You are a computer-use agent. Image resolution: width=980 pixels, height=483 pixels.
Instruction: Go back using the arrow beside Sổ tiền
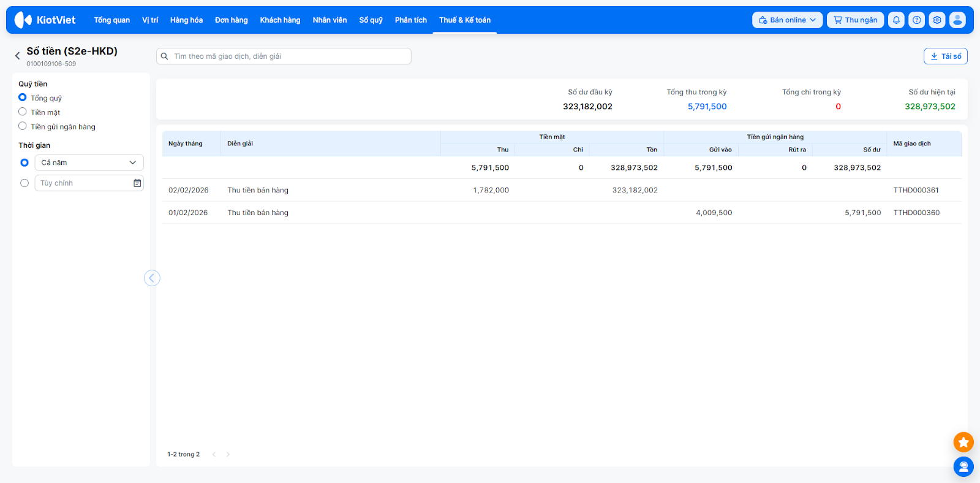[17, 56]
